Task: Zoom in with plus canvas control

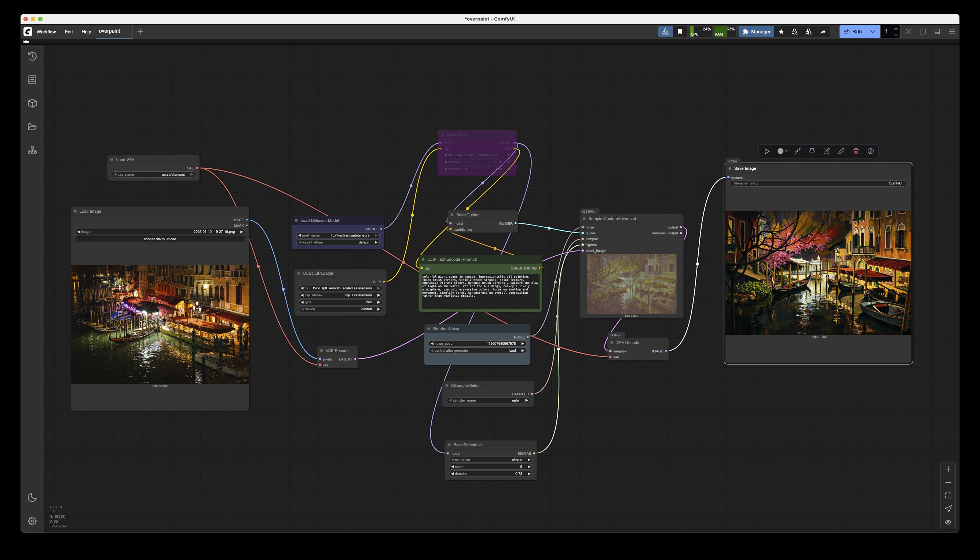Action: click(948, 469)
